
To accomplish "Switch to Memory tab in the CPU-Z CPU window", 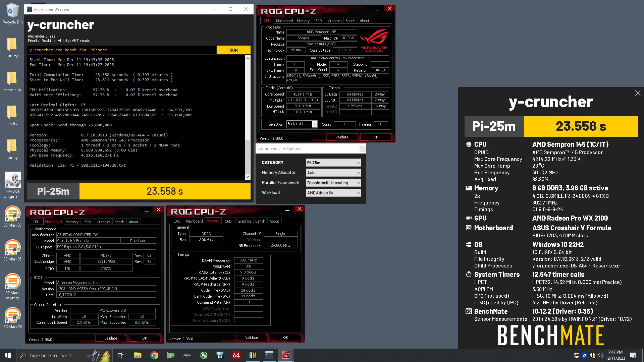I will click(303, 21).
